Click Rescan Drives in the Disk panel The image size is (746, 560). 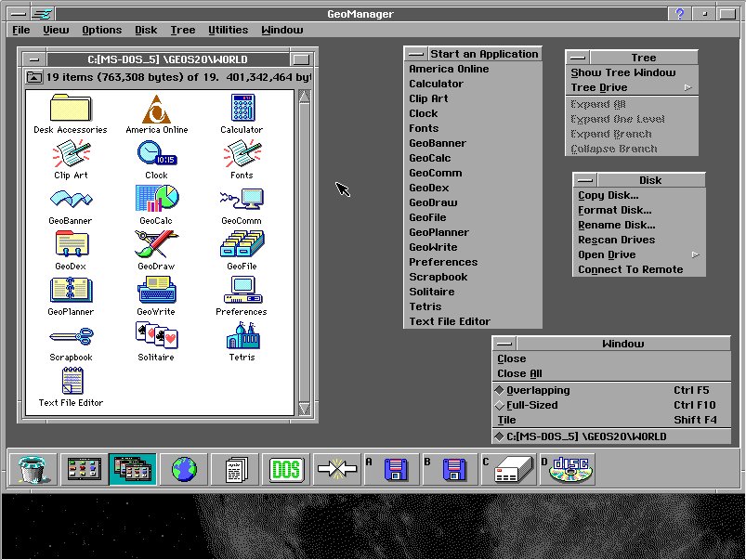(639, 240)
